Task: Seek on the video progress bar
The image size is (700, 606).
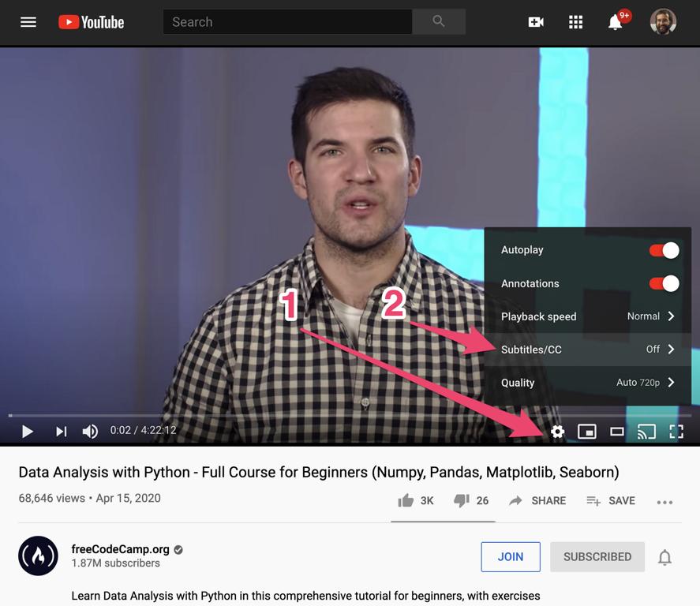Action: (x=350, y=416)
